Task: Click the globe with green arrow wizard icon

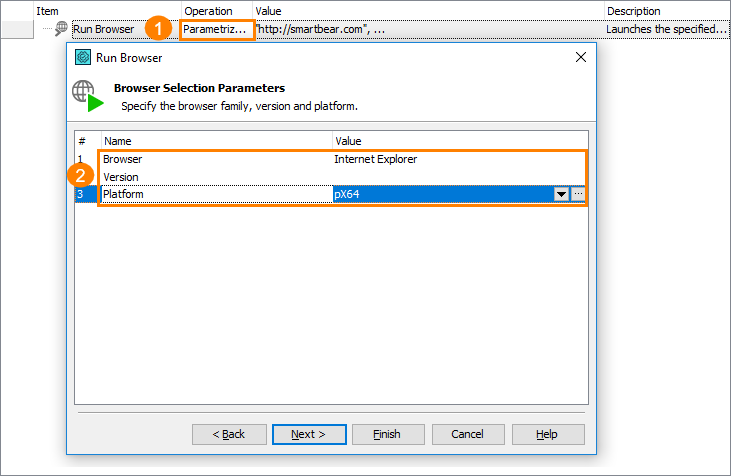Action: click(x=88, y=96)
